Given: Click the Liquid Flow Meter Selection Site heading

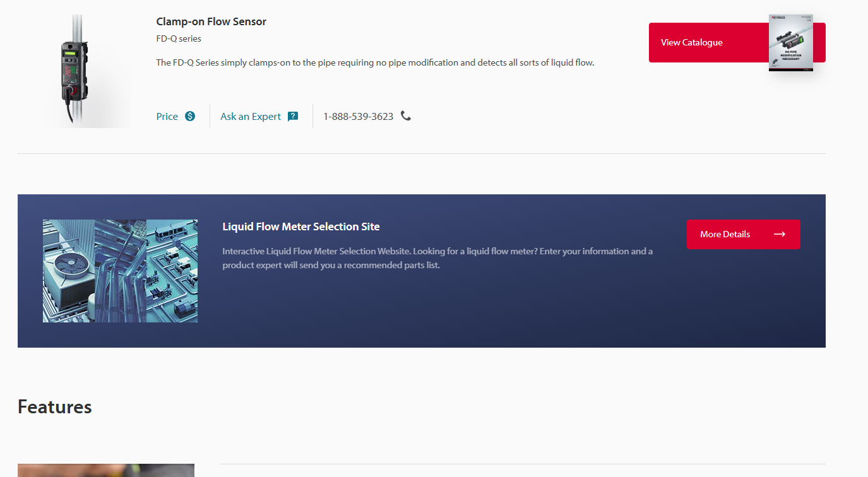Looking at the screenshot, I should click(x=301, y=227).
